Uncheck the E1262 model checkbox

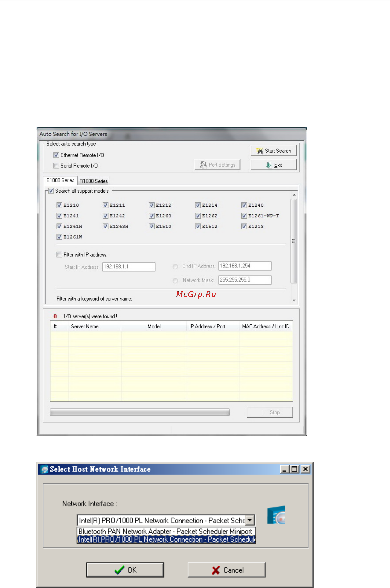click(198, 216)
